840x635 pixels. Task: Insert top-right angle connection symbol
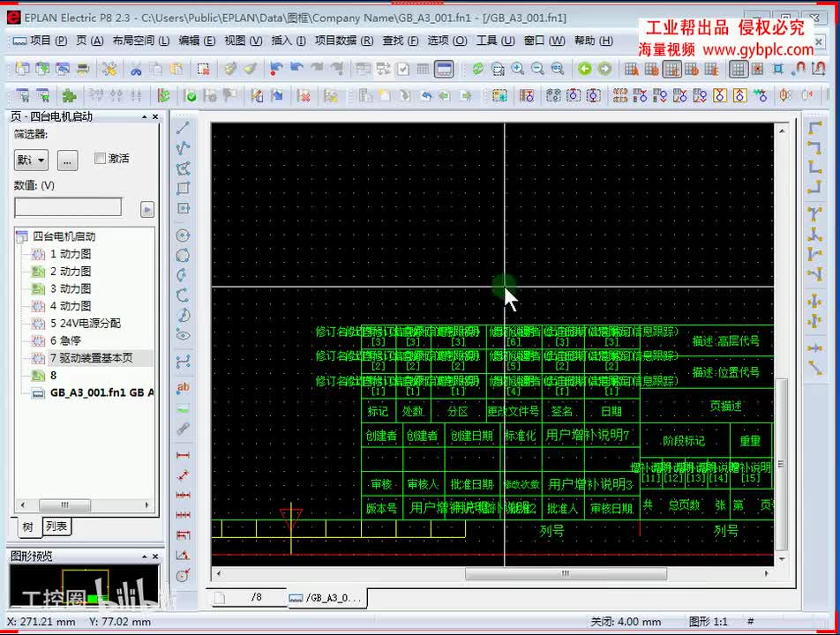[814, 148]
